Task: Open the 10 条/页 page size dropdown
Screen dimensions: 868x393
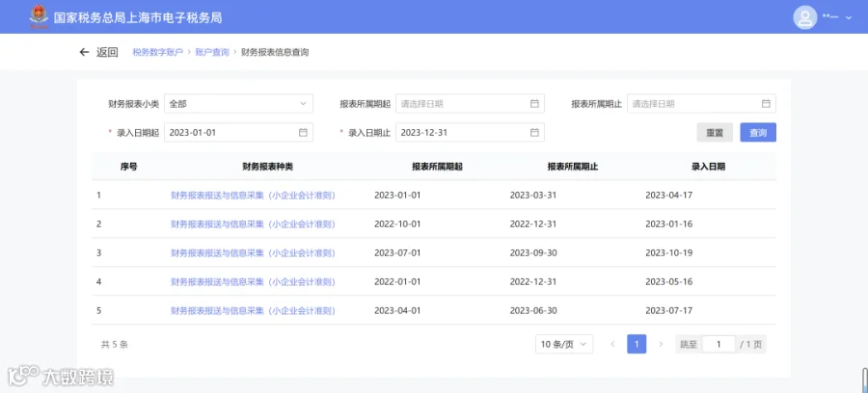Action: click(x=564, y=344)
